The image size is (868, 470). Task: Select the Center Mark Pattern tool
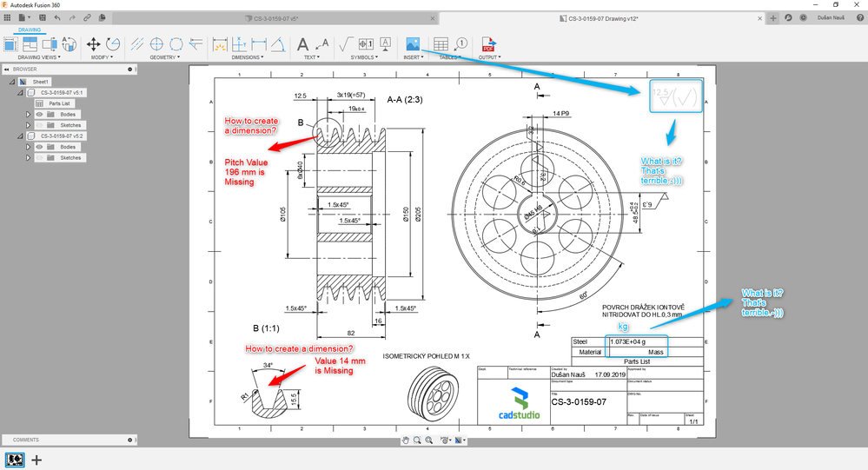pos(176,43)
